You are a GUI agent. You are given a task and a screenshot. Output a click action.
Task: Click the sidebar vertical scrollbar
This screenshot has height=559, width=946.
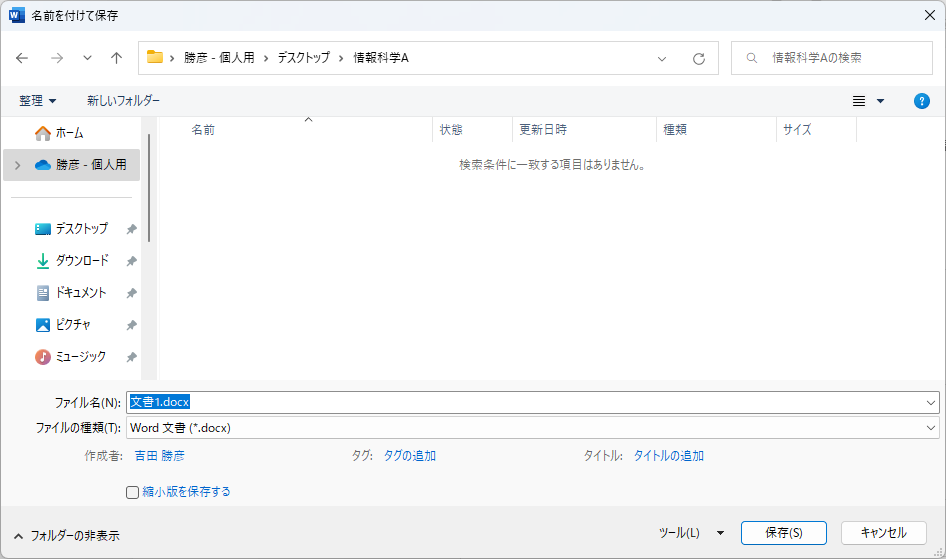click(149, 188)
